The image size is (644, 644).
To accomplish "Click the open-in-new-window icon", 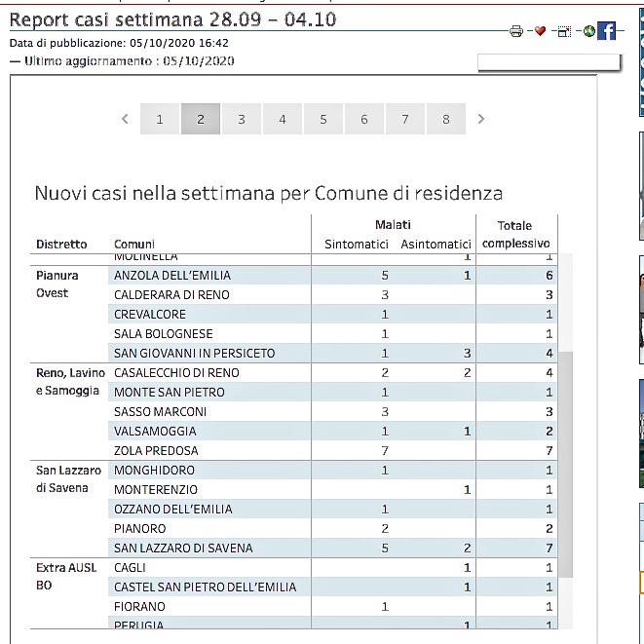I will tap(564, 31).
